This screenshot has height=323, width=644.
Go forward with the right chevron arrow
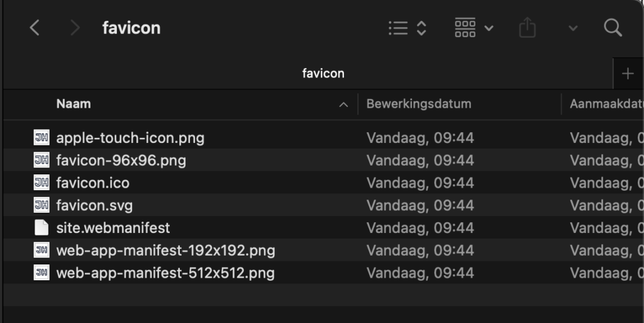(74, 28)
